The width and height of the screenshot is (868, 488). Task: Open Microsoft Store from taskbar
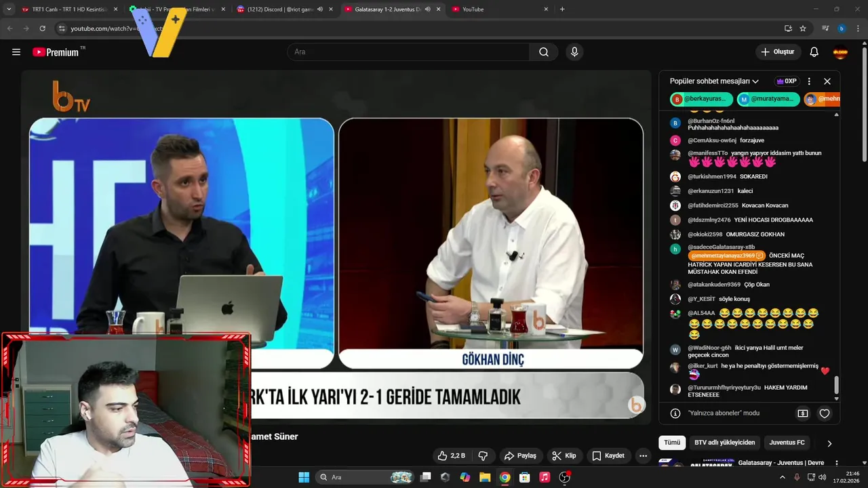pyautogui.click(x=524, y=477)
